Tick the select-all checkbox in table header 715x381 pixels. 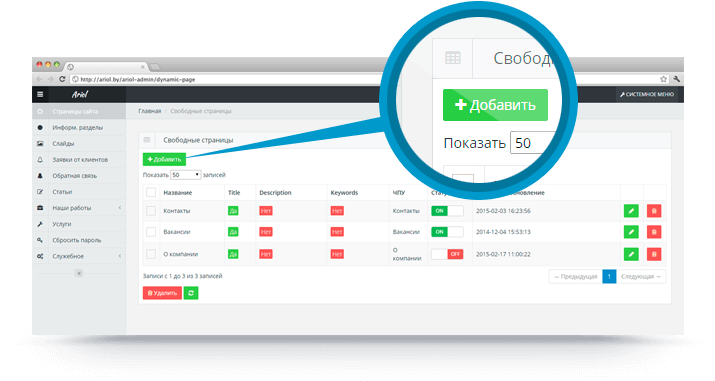(x=151, y=192)
